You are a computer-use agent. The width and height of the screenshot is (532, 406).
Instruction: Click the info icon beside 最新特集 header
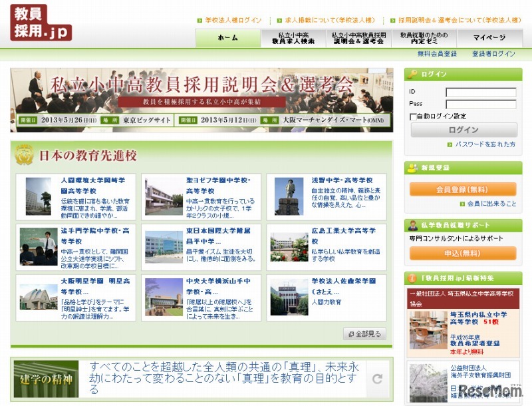point(412,278)
